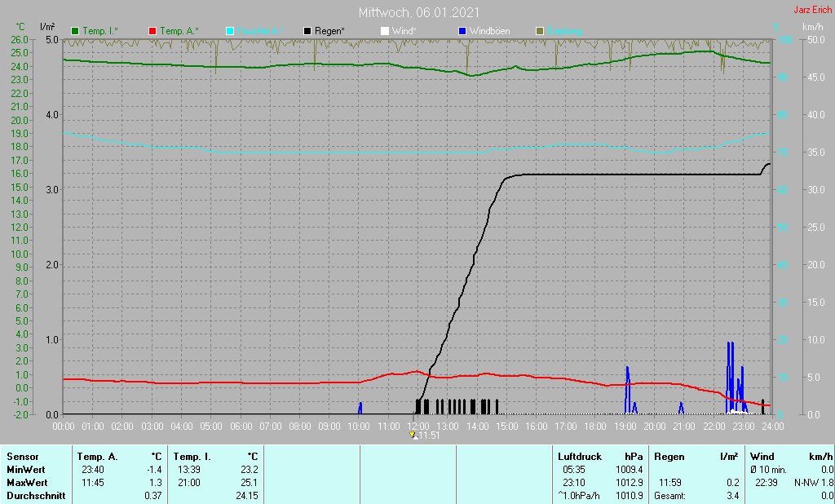
Task: Click the '45.0' km/h axis label
Action: (x=816, y=77)
